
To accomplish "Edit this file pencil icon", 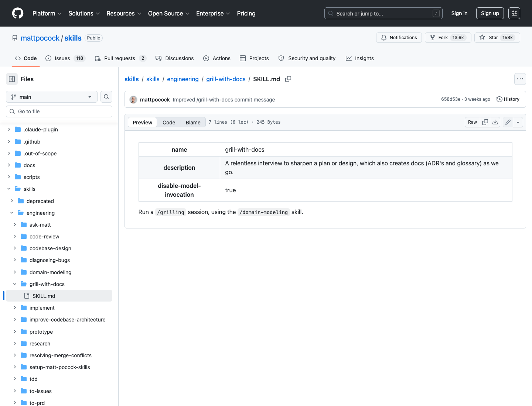I will tap(508, 122).
